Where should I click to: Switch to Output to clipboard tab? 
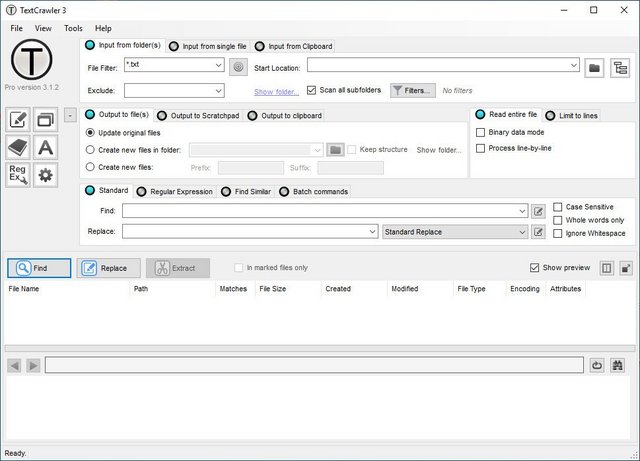(285, 116)
